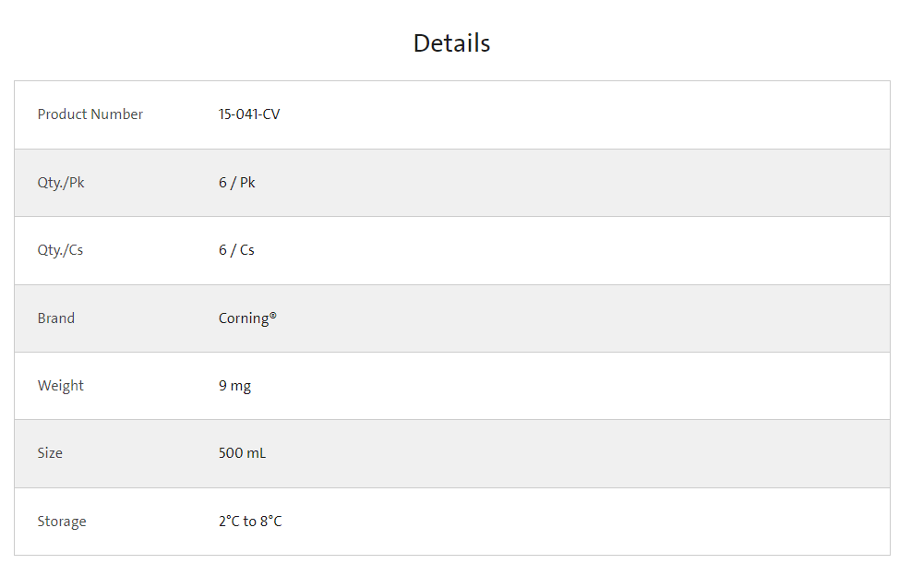
Task: Click the 9 mg weight value
Action: tap(234, 386)
